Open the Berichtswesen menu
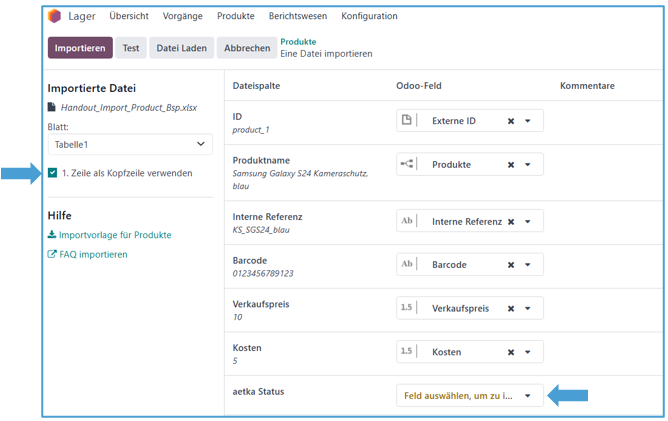This screenshot has width=668, height=421. (297, 17)
